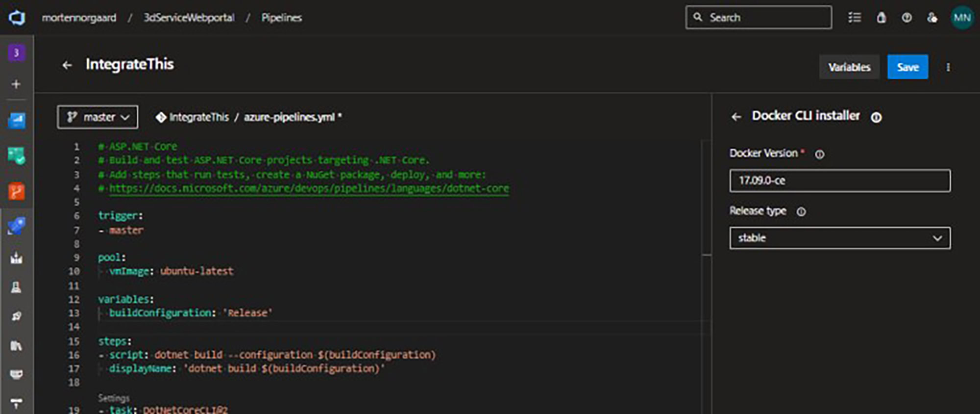Open the project tile labeled 3
Viewport: 980px width, 414px height.
point(16,52)
